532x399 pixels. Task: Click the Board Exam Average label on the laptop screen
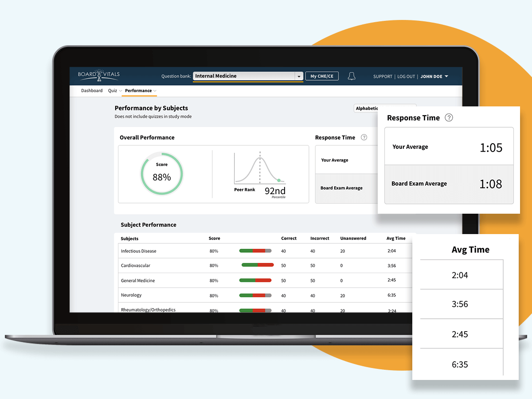tap(341, 188)
